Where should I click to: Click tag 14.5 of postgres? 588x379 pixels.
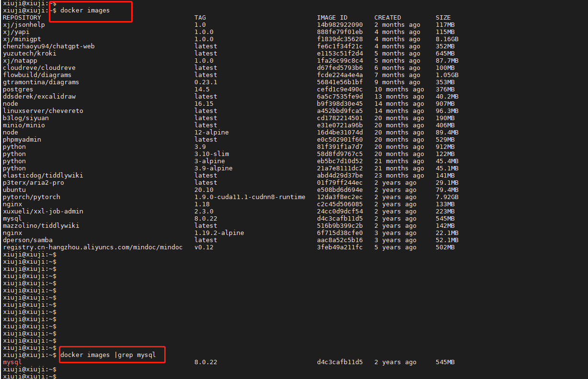coord(202,89)
